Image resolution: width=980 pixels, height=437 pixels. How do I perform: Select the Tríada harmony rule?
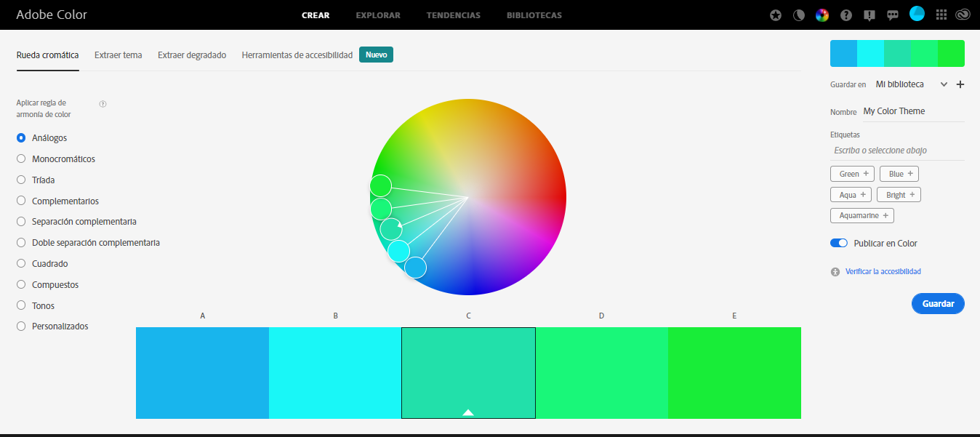[20, 180]
